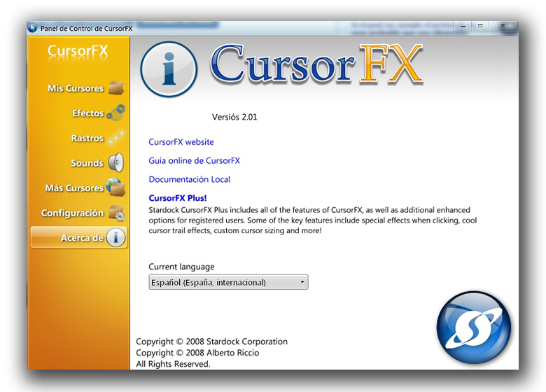The image size is (546, 392).
Task: Maximize the CursorFX control panel window
Action: click(x=480, y=26)
